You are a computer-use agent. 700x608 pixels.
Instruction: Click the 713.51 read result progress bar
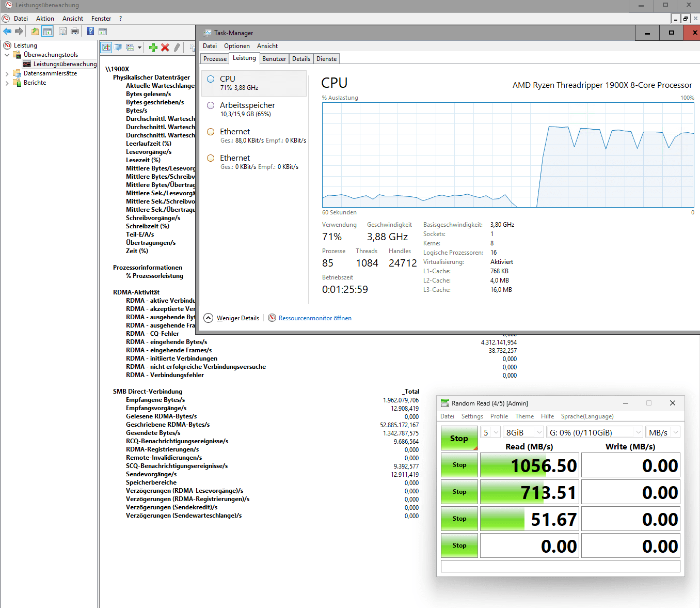tap(530, 492)
